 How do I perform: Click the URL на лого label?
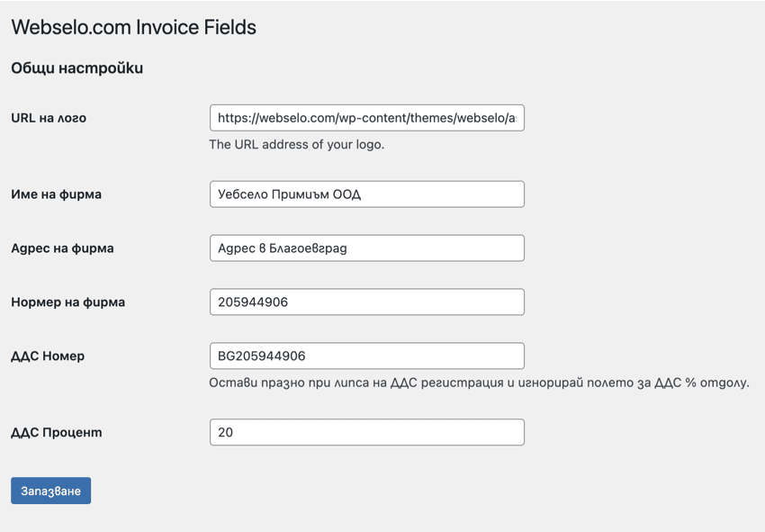51,118
